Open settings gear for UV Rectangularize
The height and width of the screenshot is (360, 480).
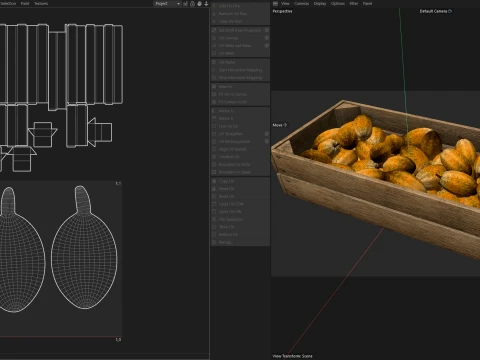[267, 141]
